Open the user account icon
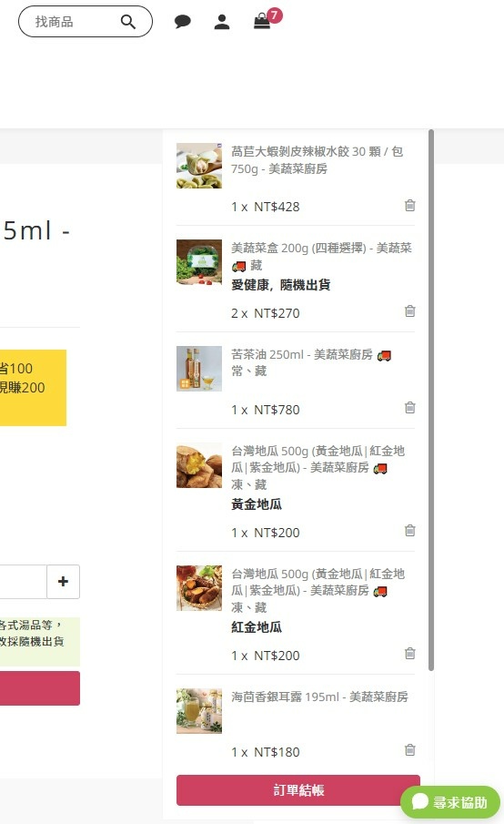Viewport: 504px width, 824px height. pyautogui.click(x=222, y=22)
